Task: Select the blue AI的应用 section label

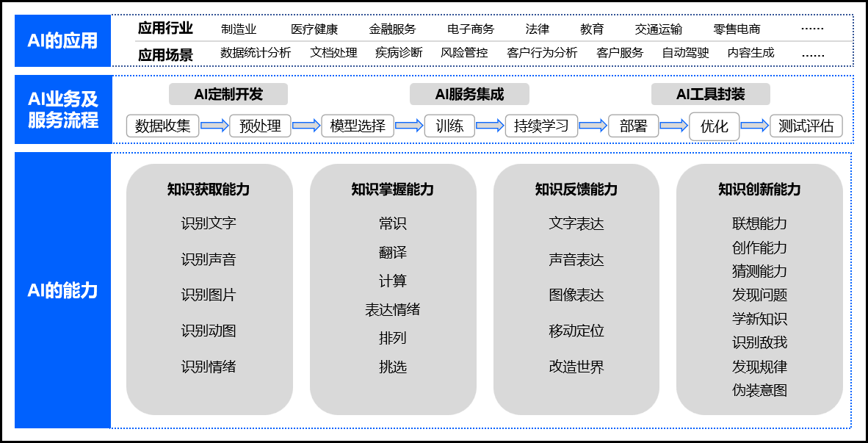Action: point(63,40)
